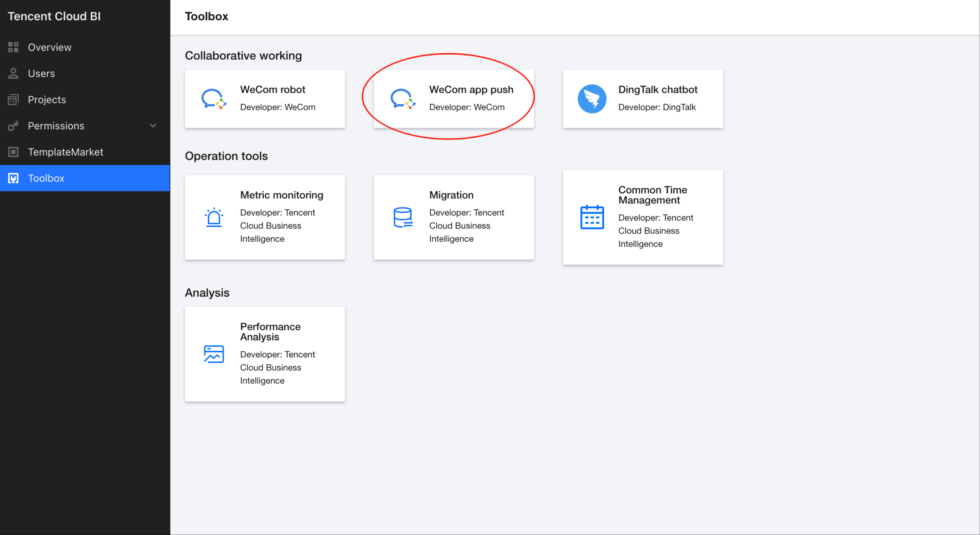Open the Migration tool title

pos(451,195)
